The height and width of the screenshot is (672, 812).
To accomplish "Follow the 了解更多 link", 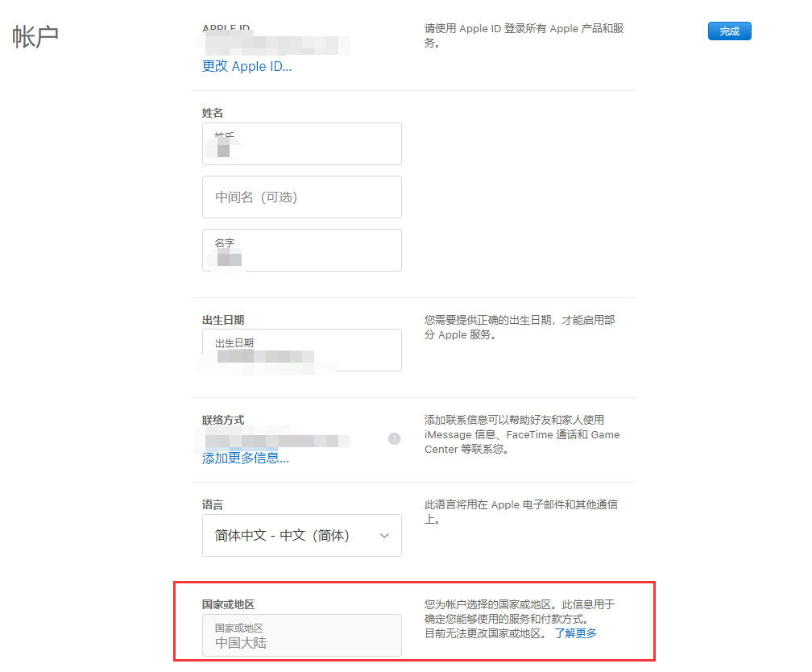I will (575, 633).
